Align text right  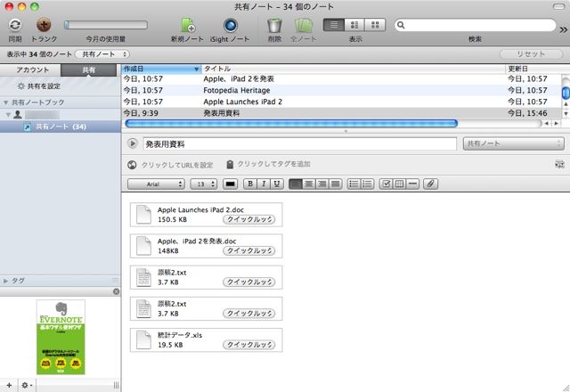coord(322,184)
